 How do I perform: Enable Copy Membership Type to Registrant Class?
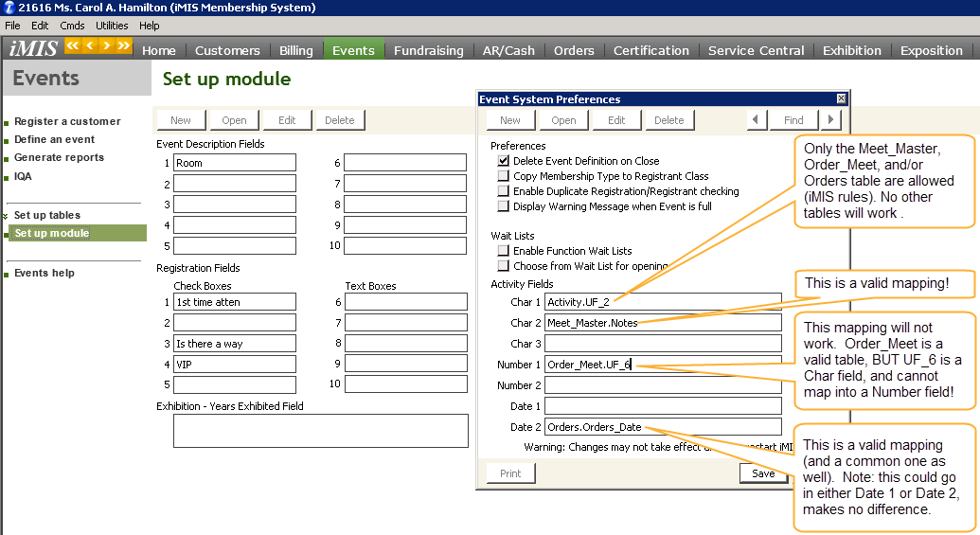pos(504,176)
